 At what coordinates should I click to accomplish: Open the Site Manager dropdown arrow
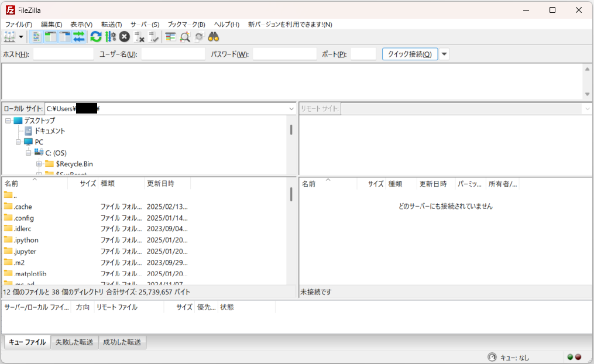pyautogui.click(x=21, y=37)
